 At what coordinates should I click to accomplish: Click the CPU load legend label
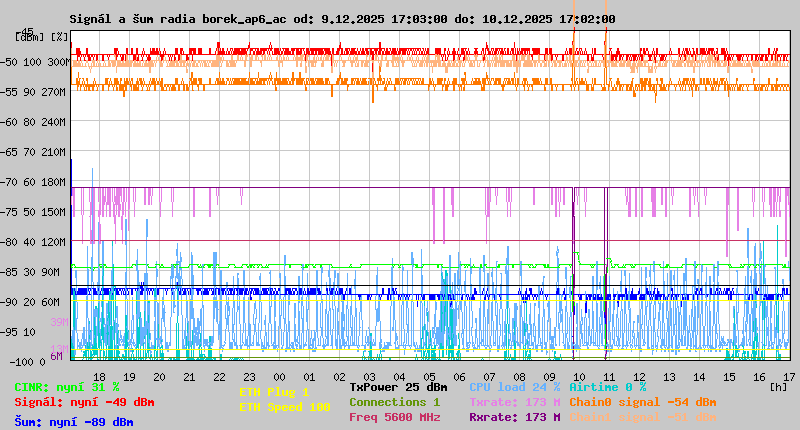click(x=514, y=387)
